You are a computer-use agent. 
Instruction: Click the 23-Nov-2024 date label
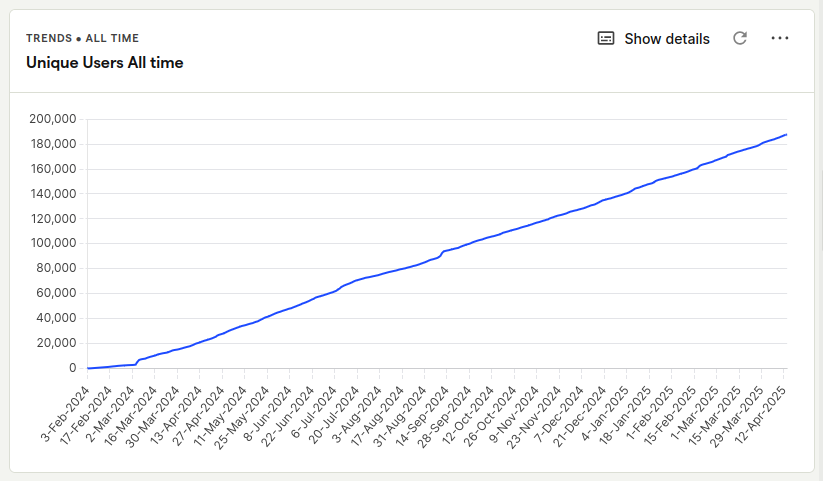533,417
